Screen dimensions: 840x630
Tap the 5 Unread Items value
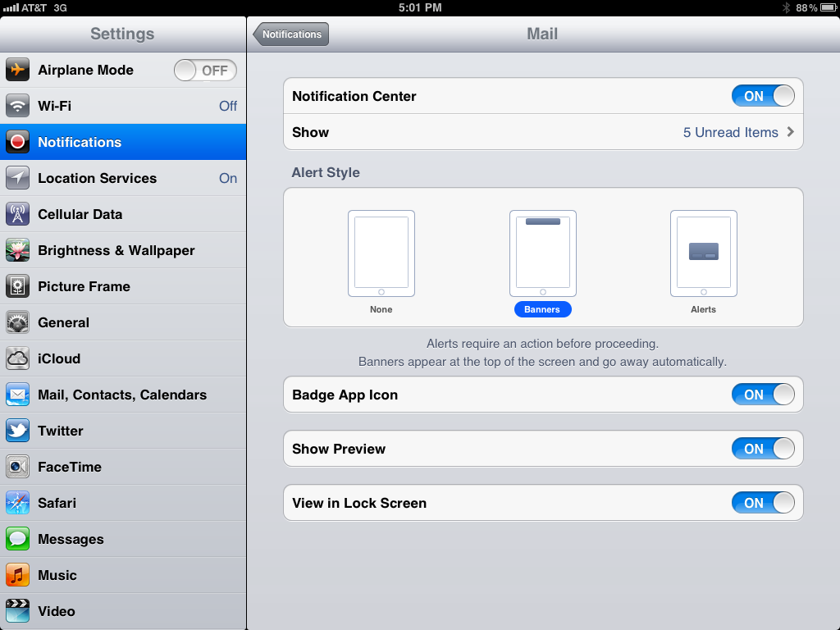pyautogui.click(x=730, y=132)
